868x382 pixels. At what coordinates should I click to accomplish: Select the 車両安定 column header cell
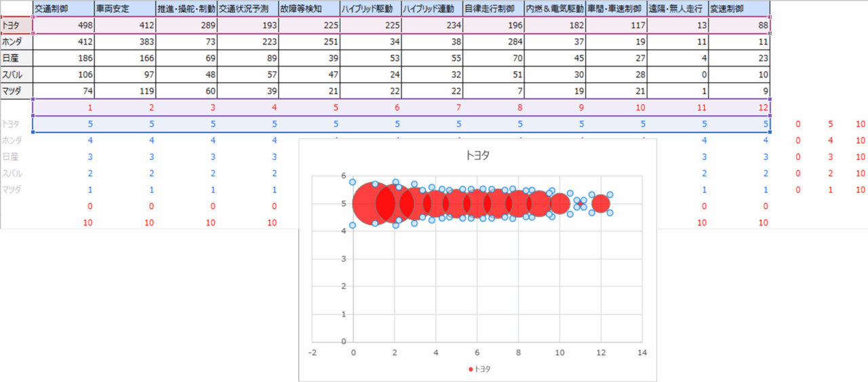tap(125, 9)
